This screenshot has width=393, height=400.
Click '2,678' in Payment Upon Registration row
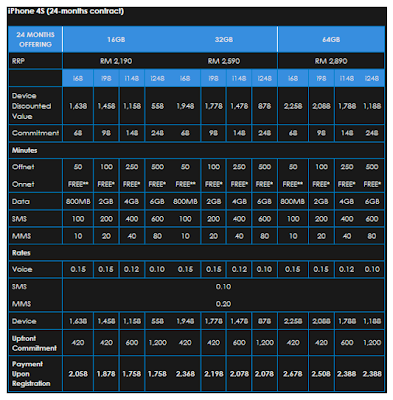click(x=293, y=374)
